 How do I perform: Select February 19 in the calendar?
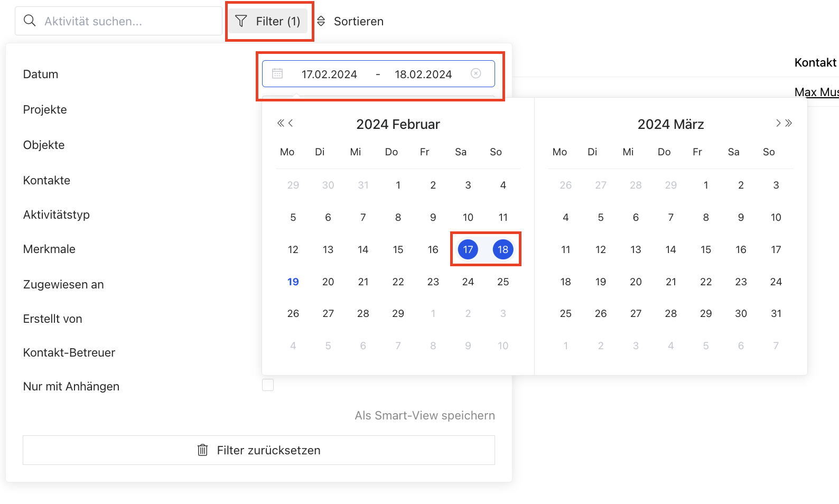pos(293,282)
